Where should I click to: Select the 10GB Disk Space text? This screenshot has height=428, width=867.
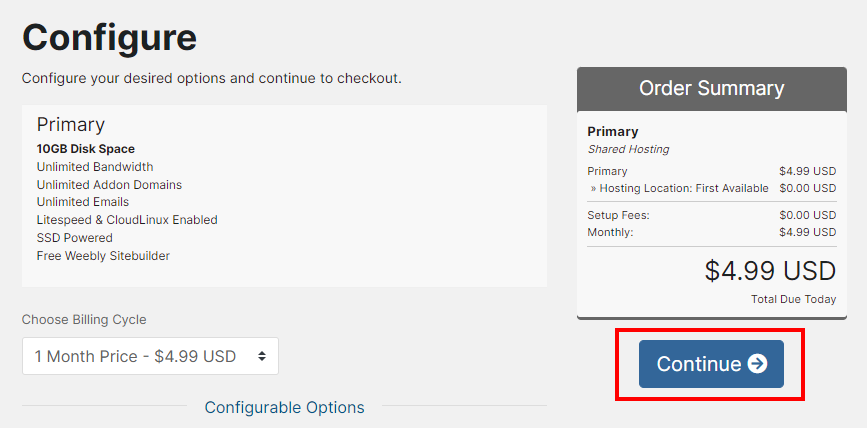tap(86, 149)
